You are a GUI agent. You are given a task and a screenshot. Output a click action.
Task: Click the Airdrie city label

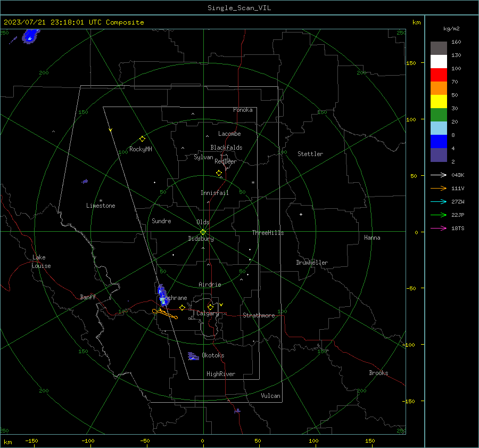[210, 284]
